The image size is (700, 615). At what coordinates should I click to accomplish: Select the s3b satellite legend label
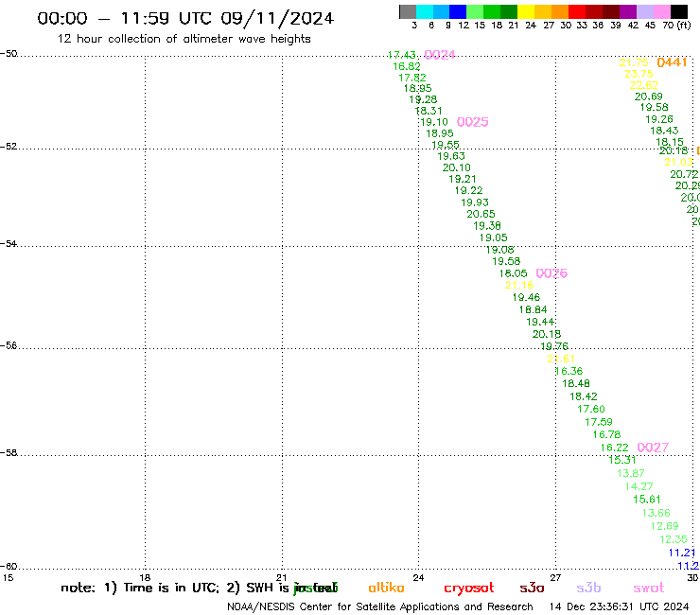coord(588,588)
